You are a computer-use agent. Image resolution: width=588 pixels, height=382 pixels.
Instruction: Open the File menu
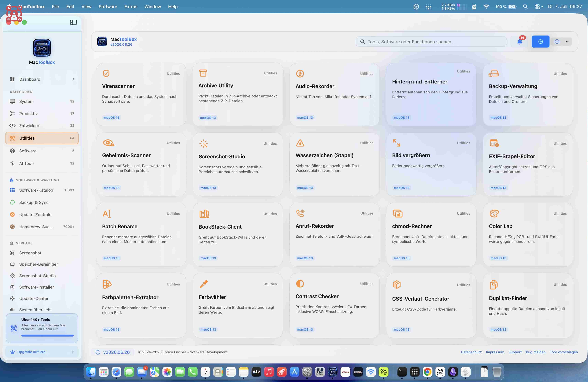[x=55, y=7]
